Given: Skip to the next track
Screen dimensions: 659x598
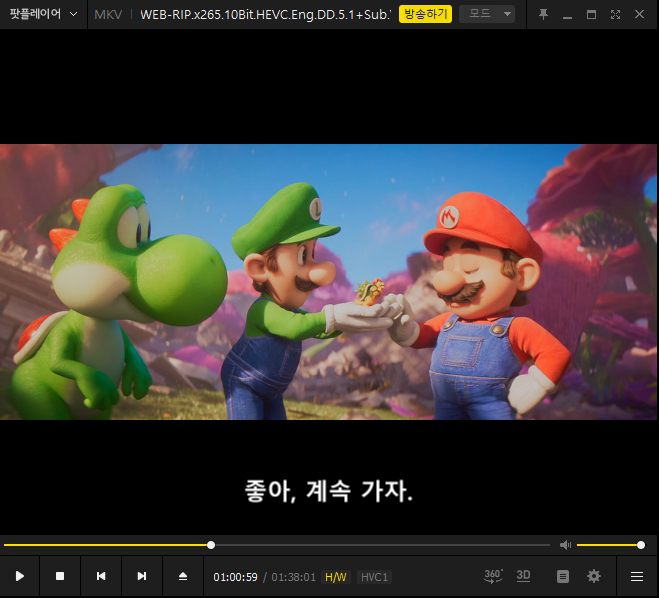Looking at the screenshot, I should pos(142,576).
